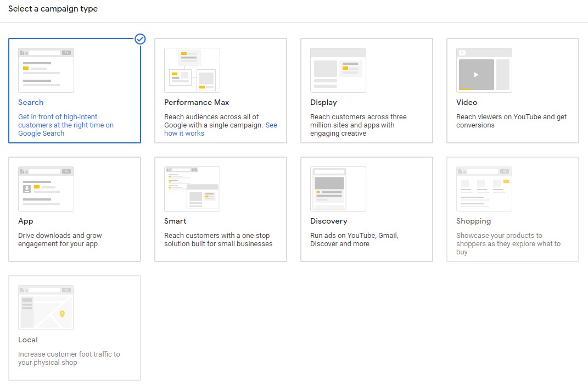Click the Display campaign illustration icon
588x389 pixels.
(338, 70)
